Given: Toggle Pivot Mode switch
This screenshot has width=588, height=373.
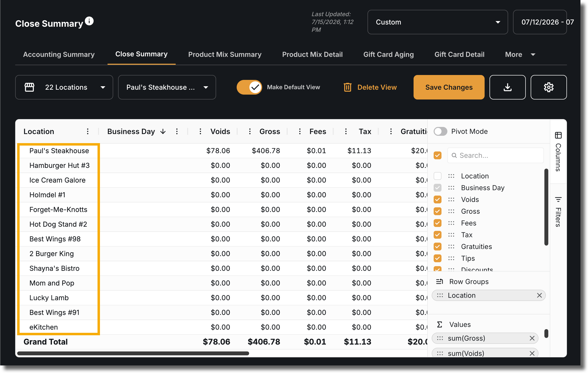Looking at the screenshot, I should pos(440,131).
